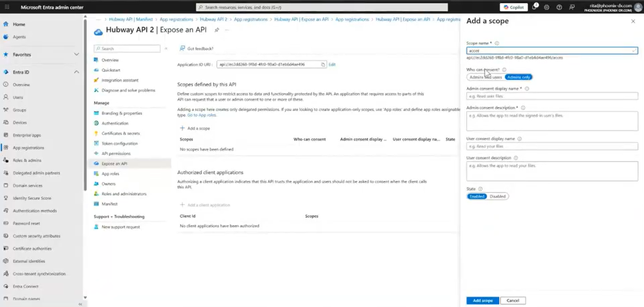
Task: Click the Add scope button
Action: [x=482, y=300]
